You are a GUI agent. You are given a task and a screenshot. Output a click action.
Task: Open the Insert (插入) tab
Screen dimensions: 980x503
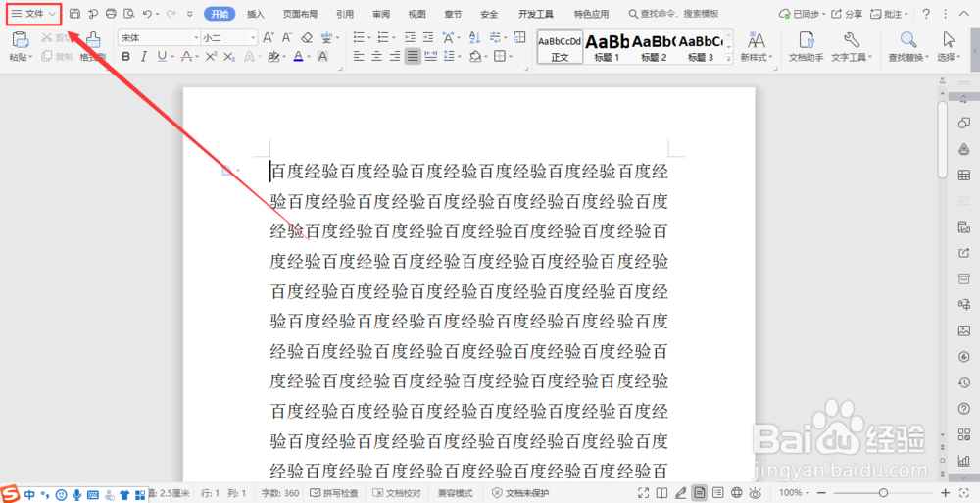click(256, 14)
